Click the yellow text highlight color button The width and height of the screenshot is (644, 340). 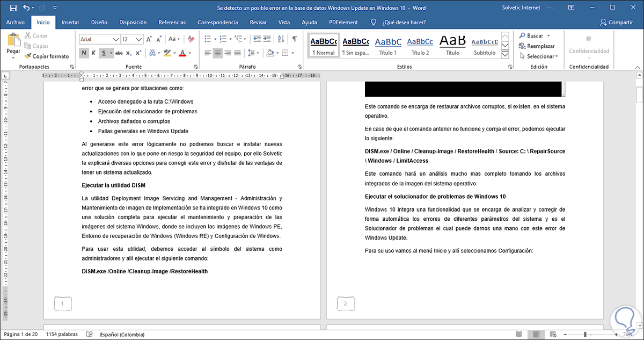coord(167,53)
